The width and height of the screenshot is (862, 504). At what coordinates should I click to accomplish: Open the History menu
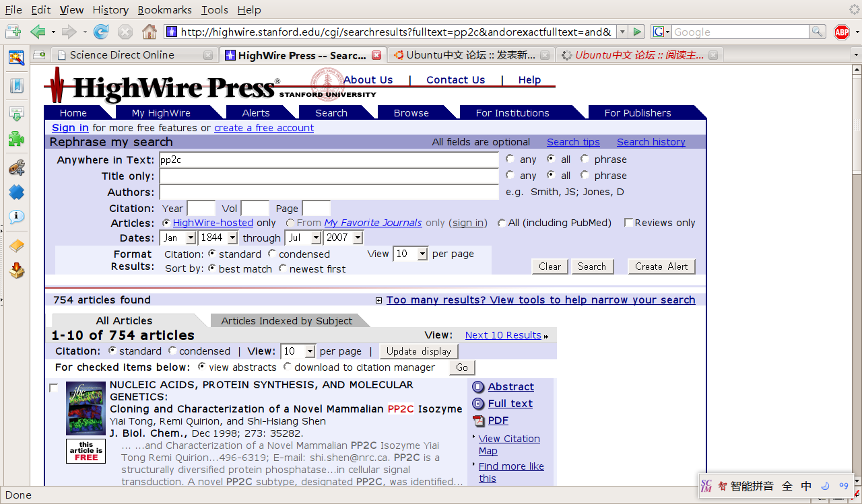(x=110, y=9)
